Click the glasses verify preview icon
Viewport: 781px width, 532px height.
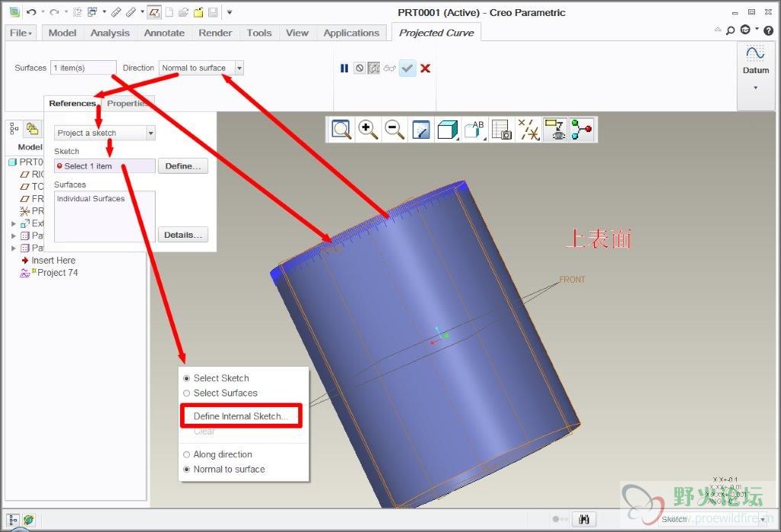coord(390,68)
